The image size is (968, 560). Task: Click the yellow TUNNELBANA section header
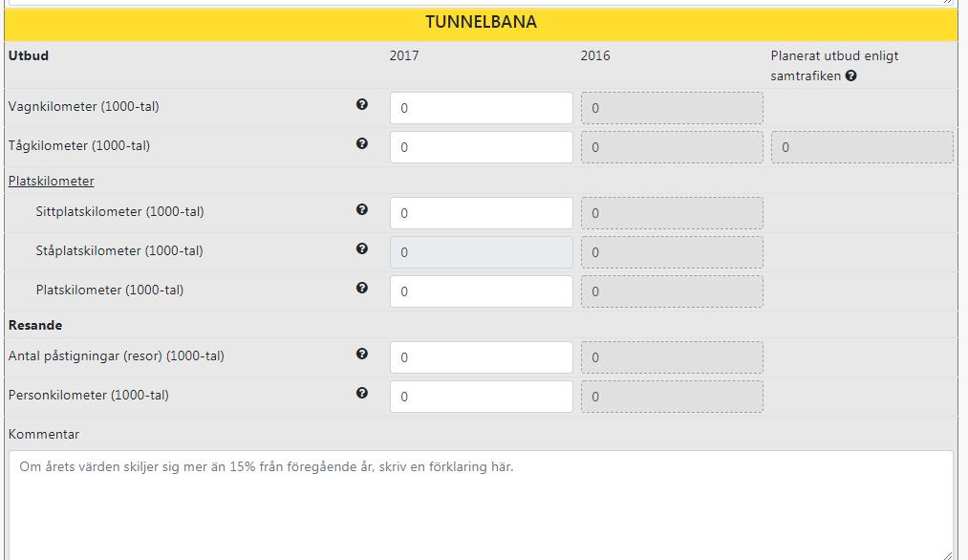(481, 22)
